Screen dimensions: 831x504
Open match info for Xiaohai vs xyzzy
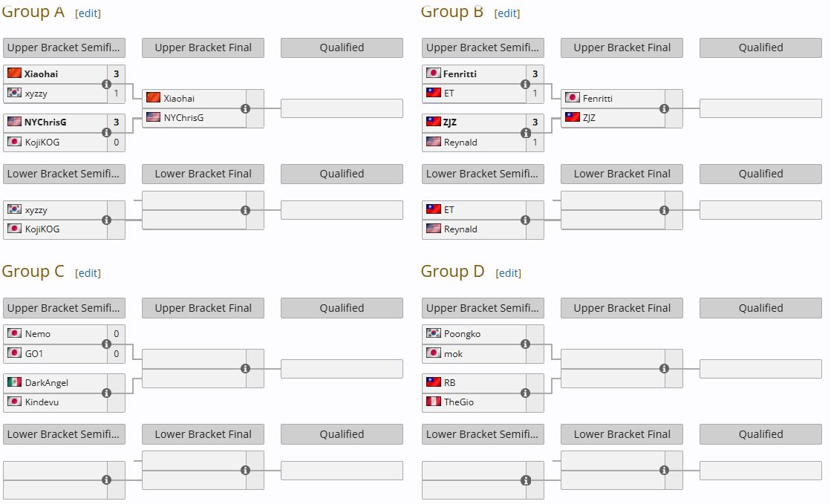pyautogui.click(x=106, y=85)
